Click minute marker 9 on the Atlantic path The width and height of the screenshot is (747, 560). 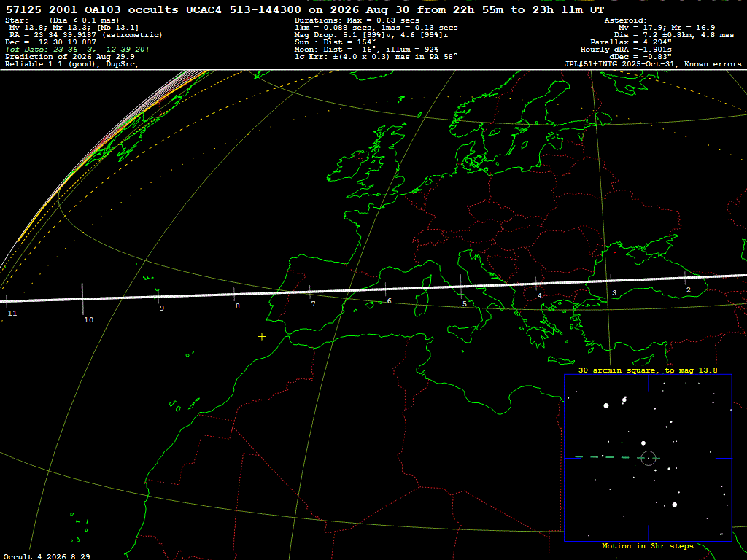pyautogui.click(x=162, y=308)
